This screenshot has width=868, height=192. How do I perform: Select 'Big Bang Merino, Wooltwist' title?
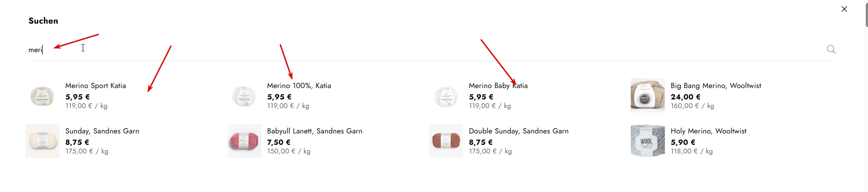click(716, 86)
